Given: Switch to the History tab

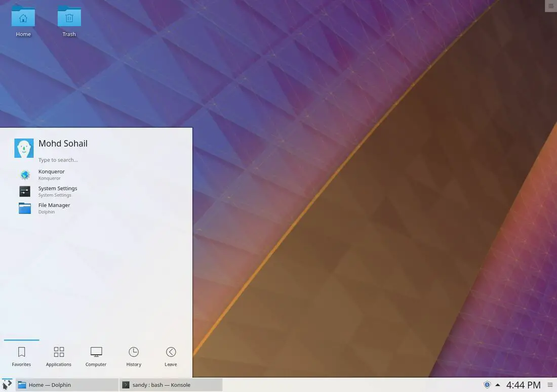Looking at the screenshot, I should (134, 357).
